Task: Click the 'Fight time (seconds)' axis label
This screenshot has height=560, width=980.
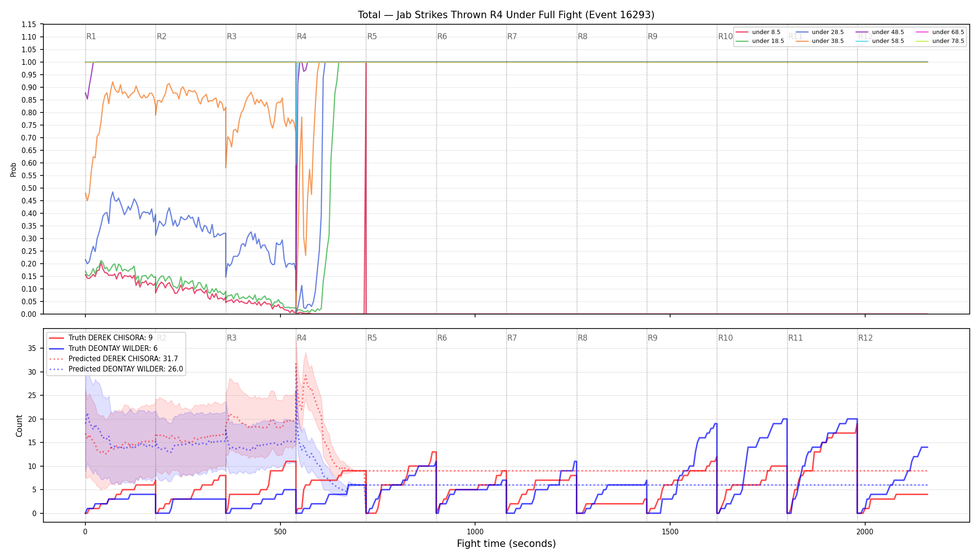Action: coord(506,544)
